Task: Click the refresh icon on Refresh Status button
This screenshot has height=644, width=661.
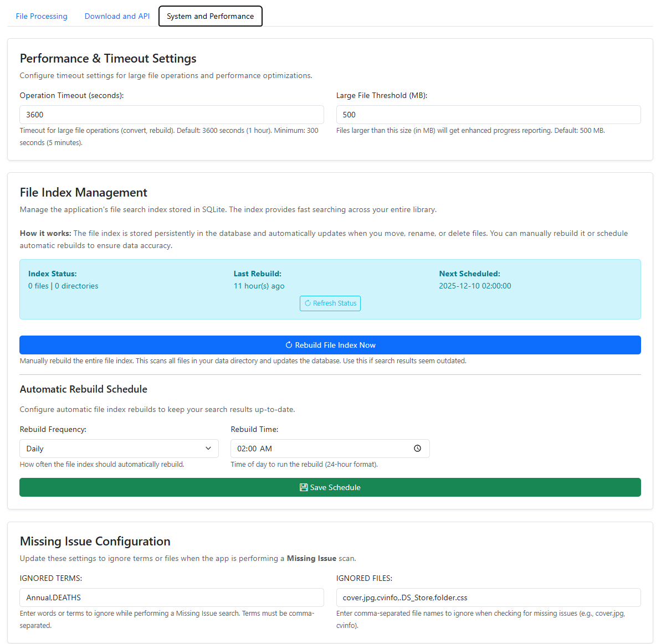Action: pyautogui.click(x=308, y=303)
